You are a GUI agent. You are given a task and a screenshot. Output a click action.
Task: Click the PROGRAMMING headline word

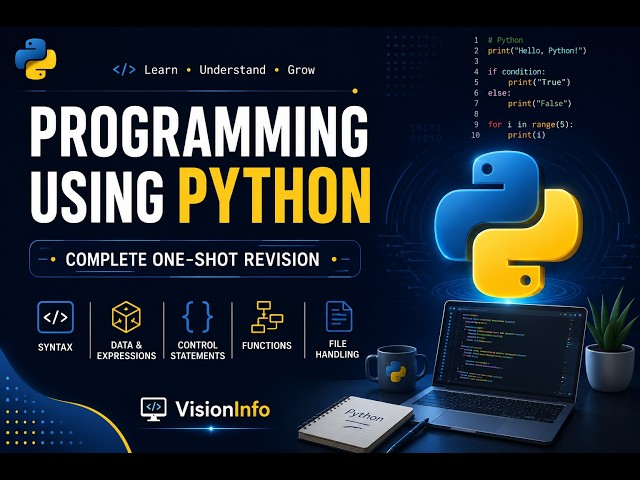(199, 132)
